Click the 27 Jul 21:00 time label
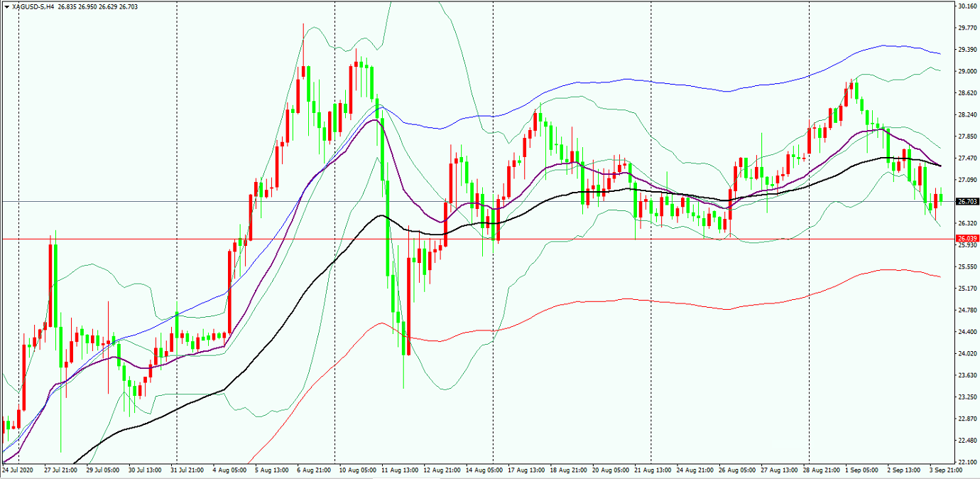The width and height of the screenshot is (980, 479). 60,470
